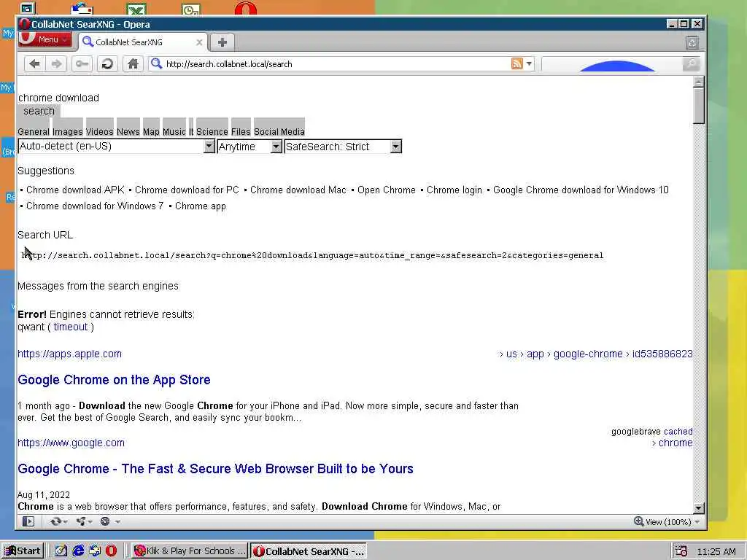The height and width of the screenshot is (560, 747).
Task: Select suggestion Chrome login
Action: pos(454,190)
